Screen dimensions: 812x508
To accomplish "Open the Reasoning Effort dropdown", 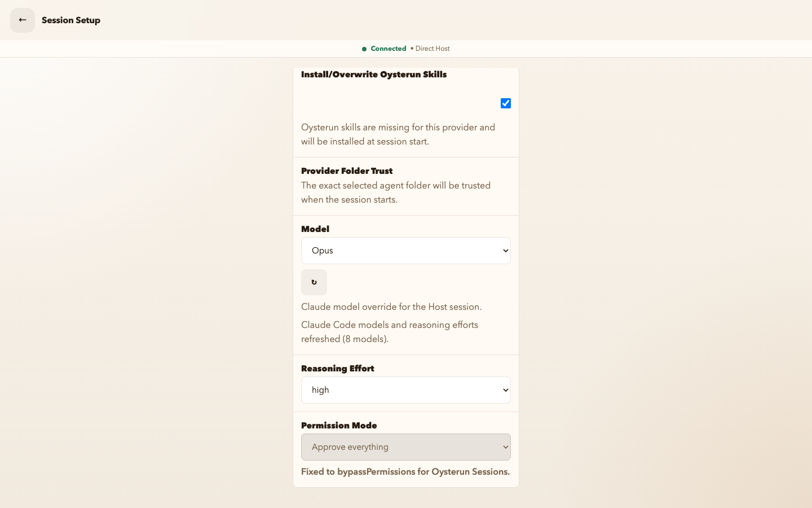I will coord(406,390).
